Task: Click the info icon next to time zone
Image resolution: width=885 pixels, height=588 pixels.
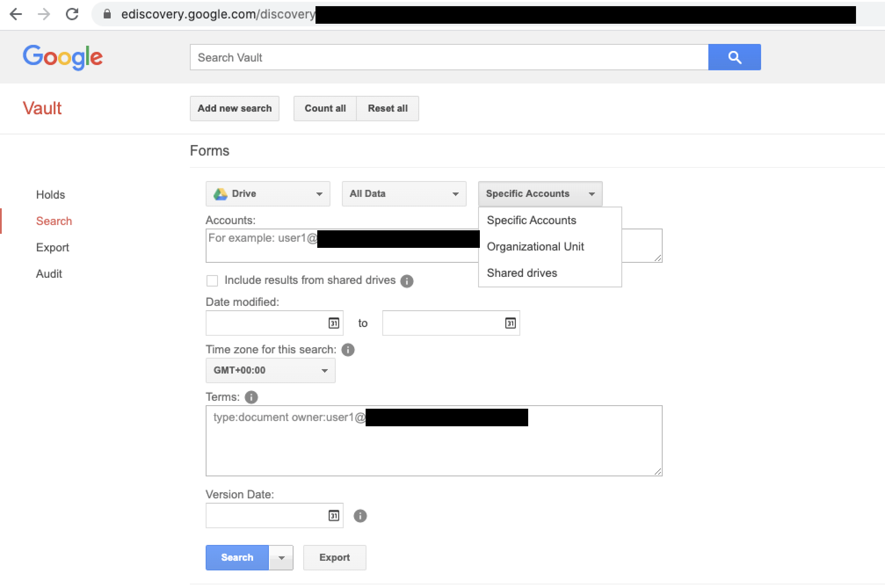Action: pos(348,350)
